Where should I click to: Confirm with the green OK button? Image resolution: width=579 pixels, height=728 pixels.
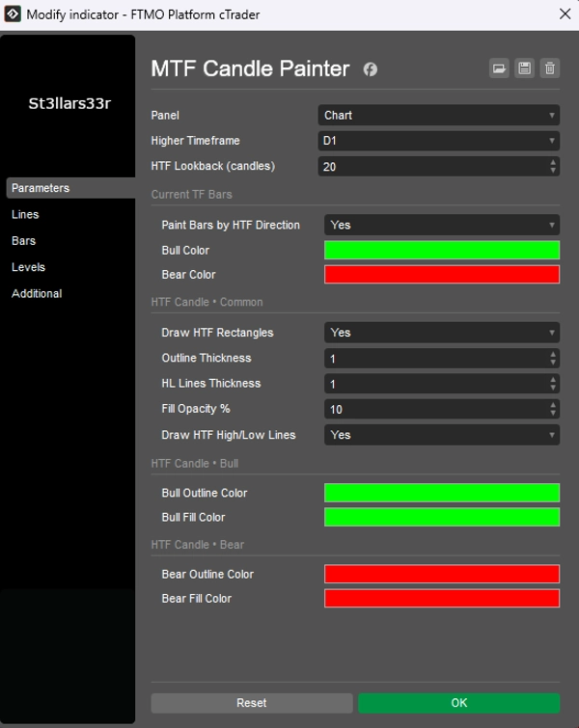(458, 703)
